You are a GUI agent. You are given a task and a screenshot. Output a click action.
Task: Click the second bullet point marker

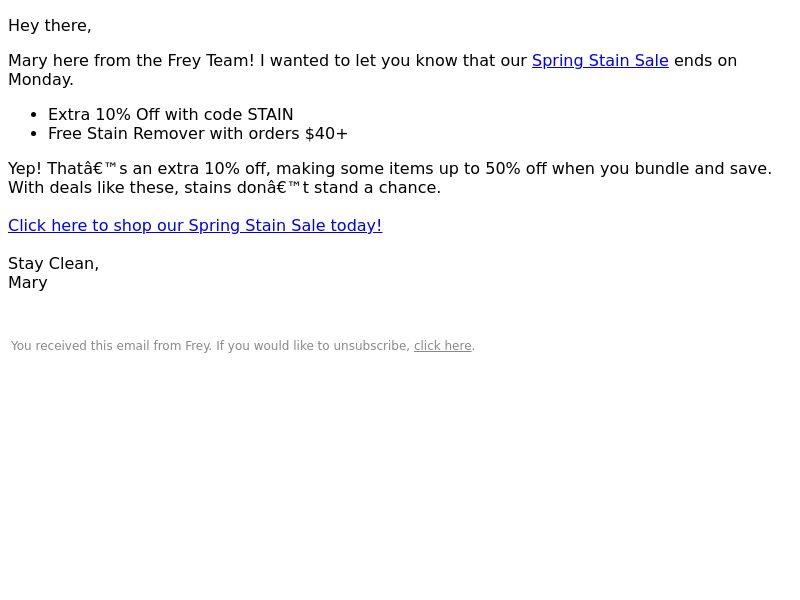[x=34, y=134]
